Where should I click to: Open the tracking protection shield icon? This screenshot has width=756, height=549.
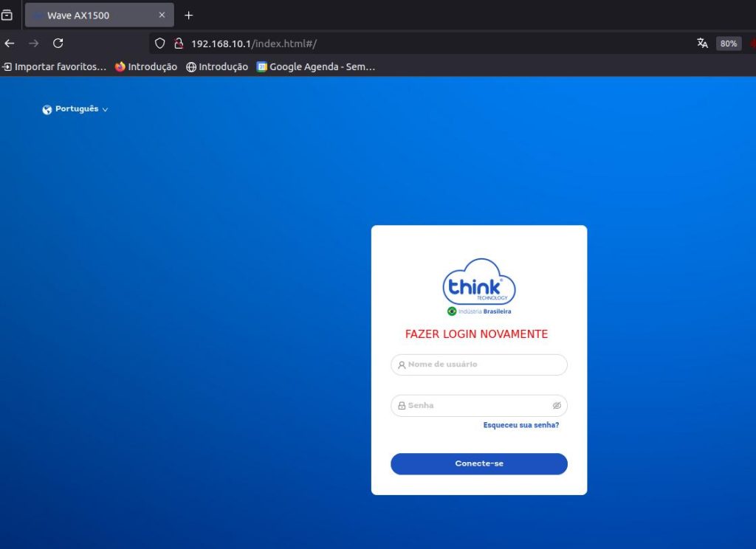pos(159,44)
